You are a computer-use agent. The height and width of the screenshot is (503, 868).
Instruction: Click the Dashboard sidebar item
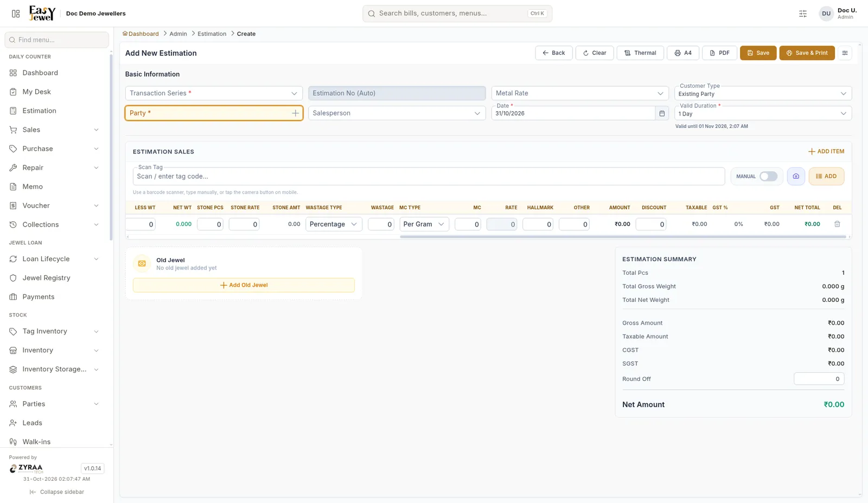tap(56, 73)
